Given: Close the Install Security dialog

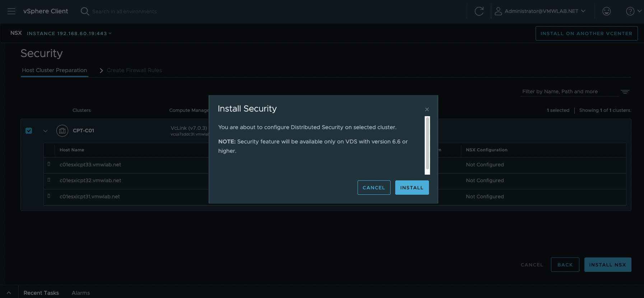Looking at the screenshot, I should [x=427, y=109].
